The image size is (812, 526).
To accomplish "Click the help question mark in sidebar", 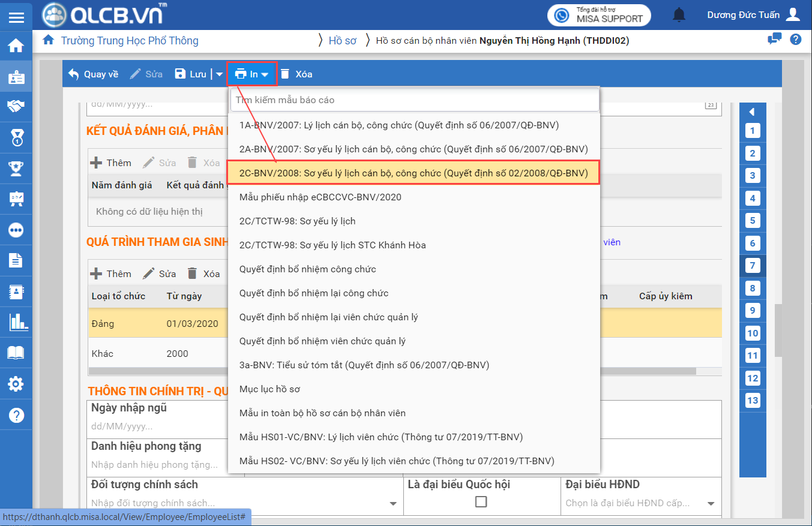I will click(16, 415).
